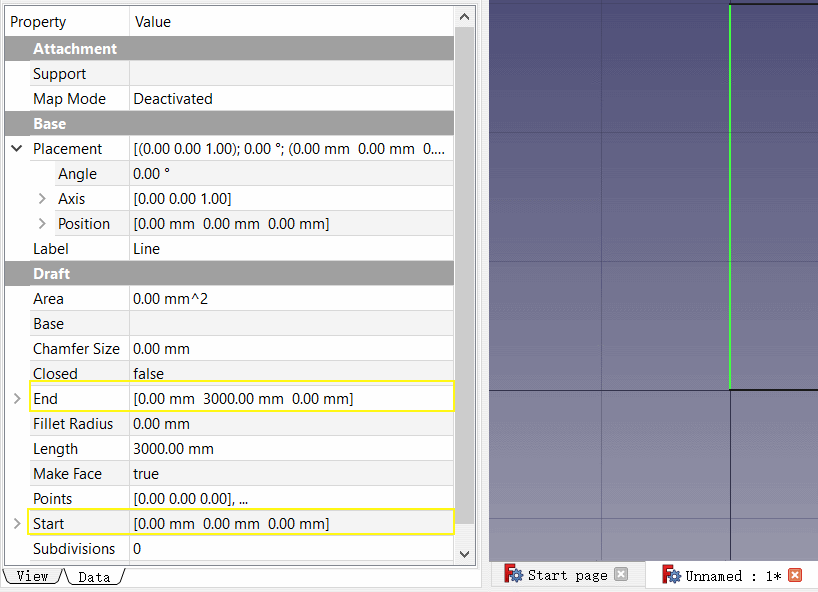Close the Start page tab
The image size is (818, 592).
pyautogui.click(x=621, y=574)
